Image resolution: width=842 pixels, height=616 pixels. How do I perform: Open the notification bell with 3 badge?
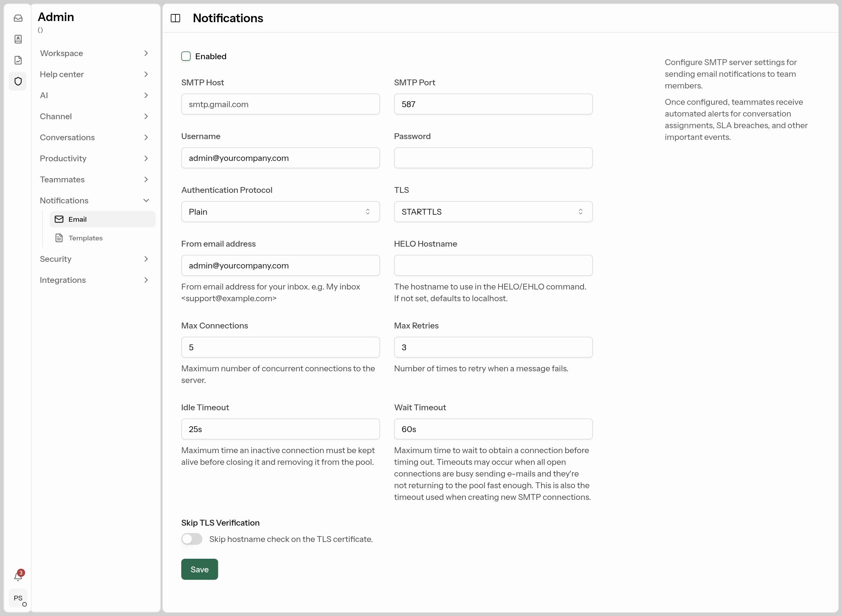[18, 575]
